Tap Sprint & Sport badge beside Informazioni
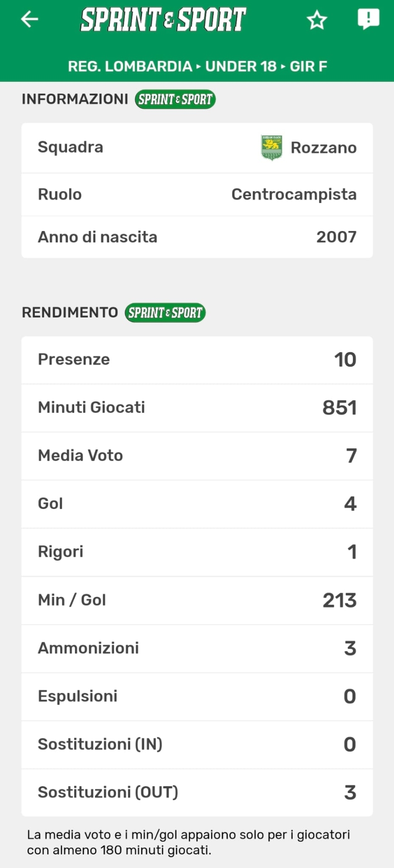Viewport: 394px width, 868px height. (175, 99)
